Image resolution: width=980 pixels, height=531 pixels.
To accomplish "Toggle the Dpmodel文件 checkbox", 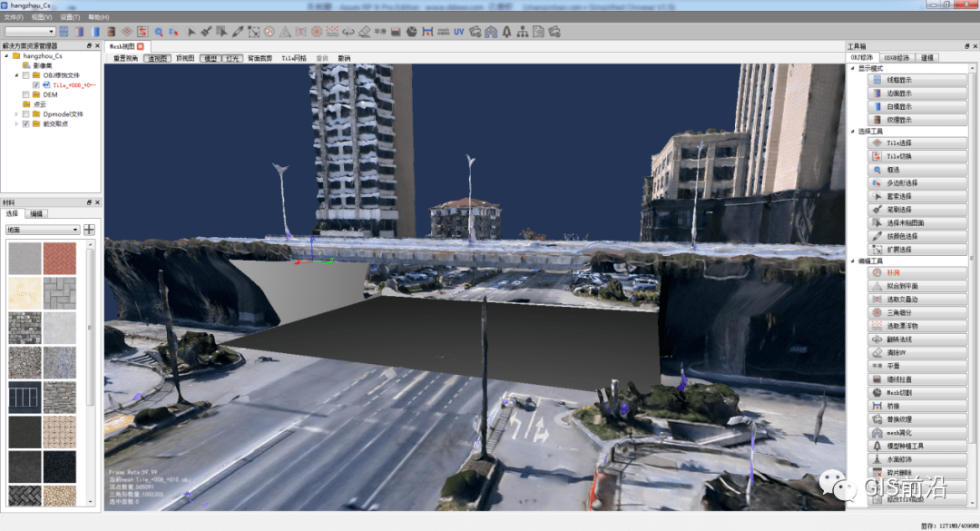I will [26, 114].
